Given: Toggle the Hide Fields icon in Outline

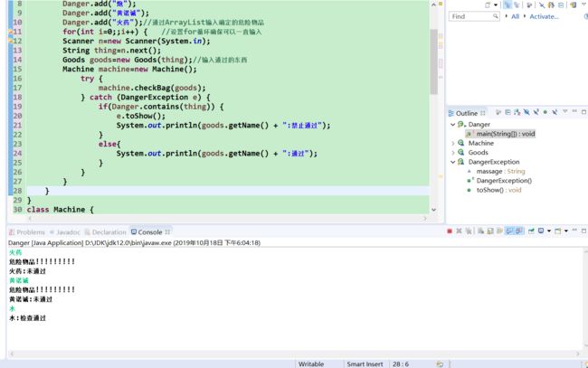Looking at the screenshot, I should tap(526, 112).
